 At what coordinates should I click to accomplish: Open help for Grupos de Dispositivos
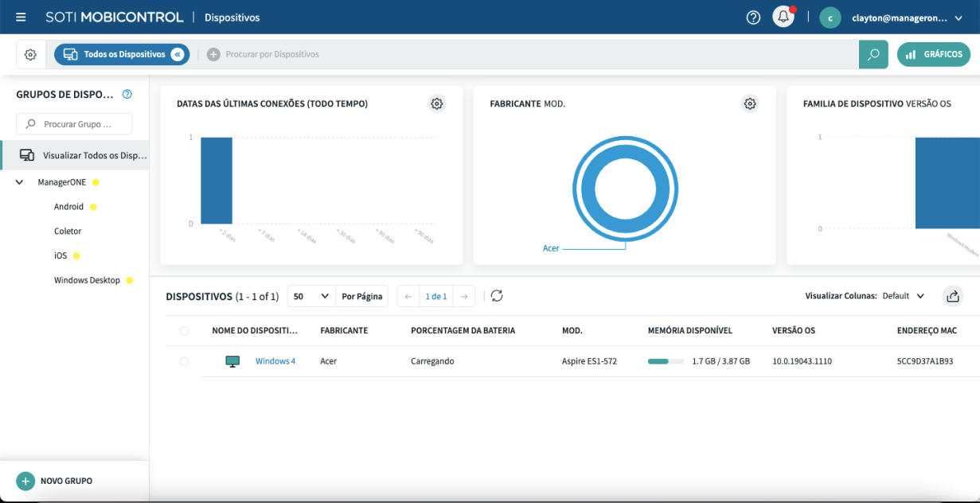(x=127, y=95)
